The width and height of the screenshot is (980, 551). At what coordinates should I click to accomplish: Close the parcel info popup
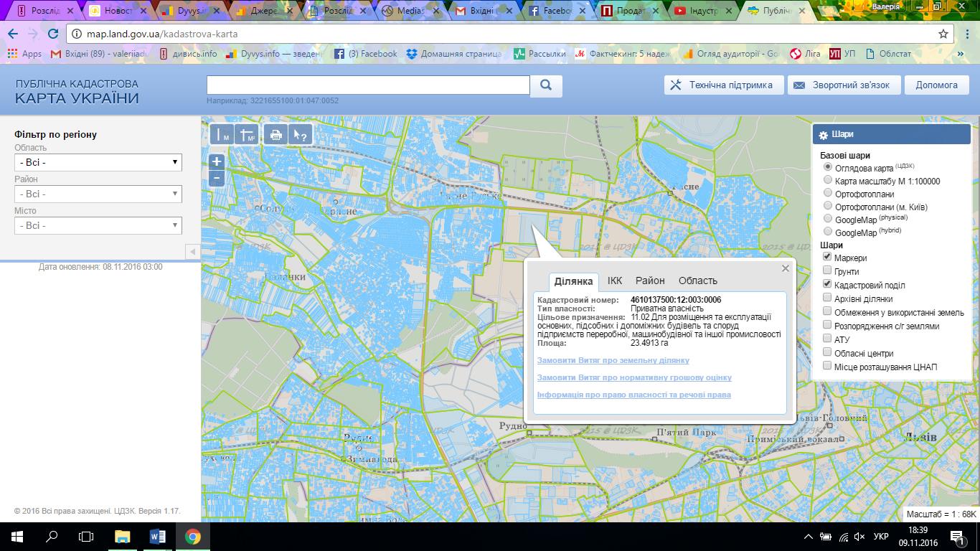click(x=786, y=268)
